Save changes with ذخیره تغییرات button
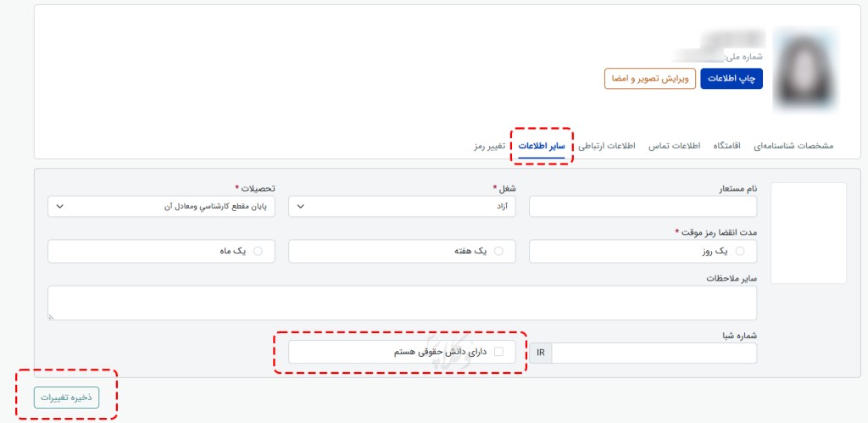 point(66,398)
